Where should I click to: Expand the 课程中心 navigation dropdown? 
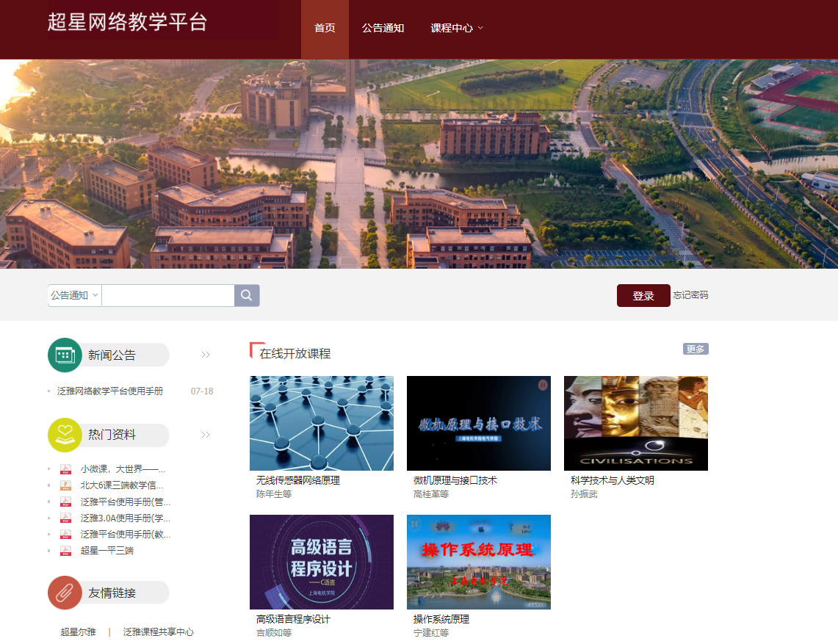coord(457,28)
